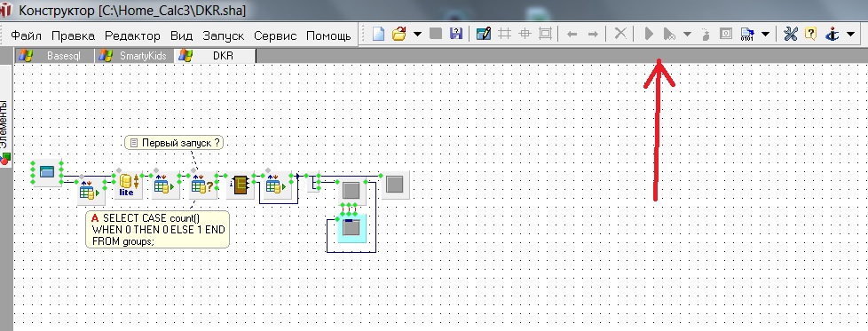Expand dropdown arrow next to open folder

click(x=417, y=35)
